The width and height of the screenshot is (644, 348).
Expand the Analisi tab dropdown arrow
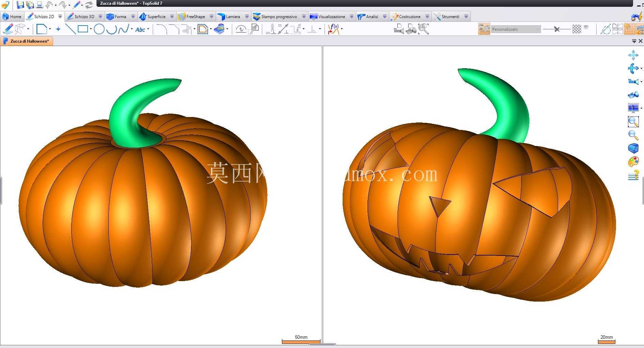click(385, 16)
